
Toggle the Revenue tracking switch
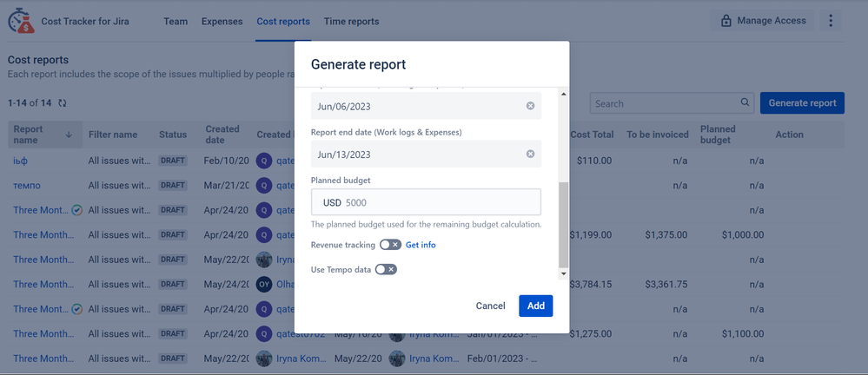tap(390, 245)
